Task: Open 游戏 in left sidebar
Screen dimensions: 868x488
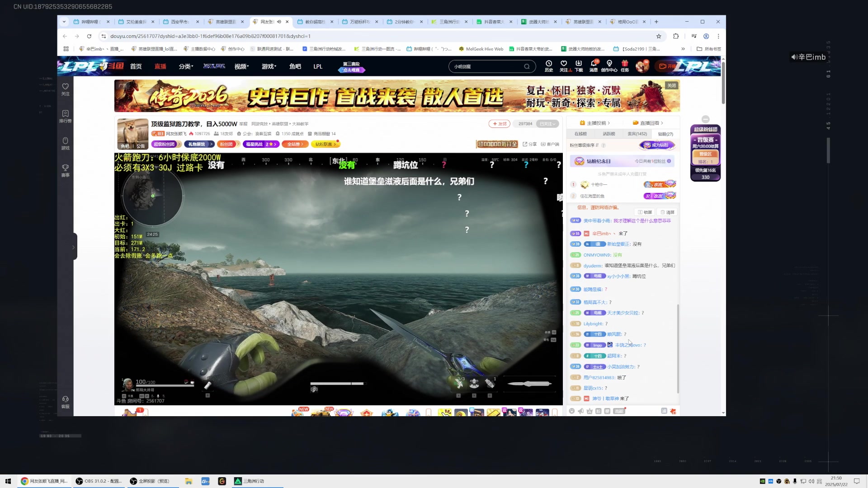Action: (66, 143)
